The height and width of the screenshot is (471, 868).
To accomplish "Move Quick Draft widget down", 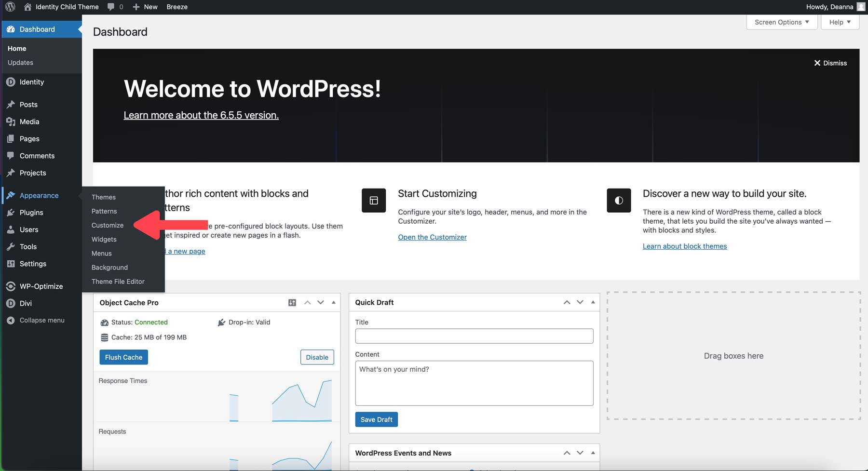I will coord(580,302).
